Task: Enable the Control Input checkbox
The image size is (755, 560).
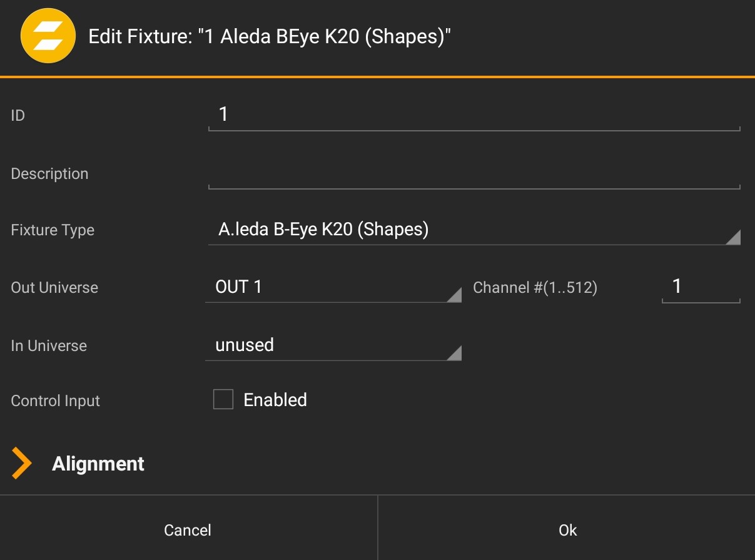Action: tap(223, 399)
